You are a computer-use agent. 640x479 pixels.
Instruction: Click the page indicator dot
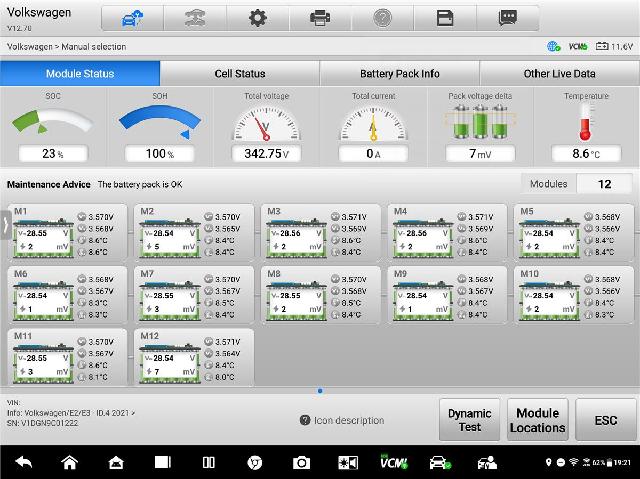[x=320, y=390]
